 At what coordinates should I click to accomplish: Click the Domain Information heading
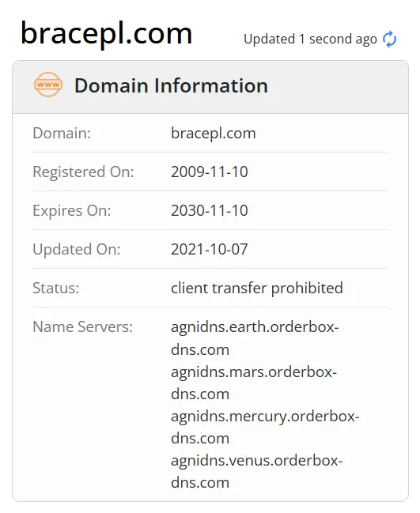tap(171, 85)
